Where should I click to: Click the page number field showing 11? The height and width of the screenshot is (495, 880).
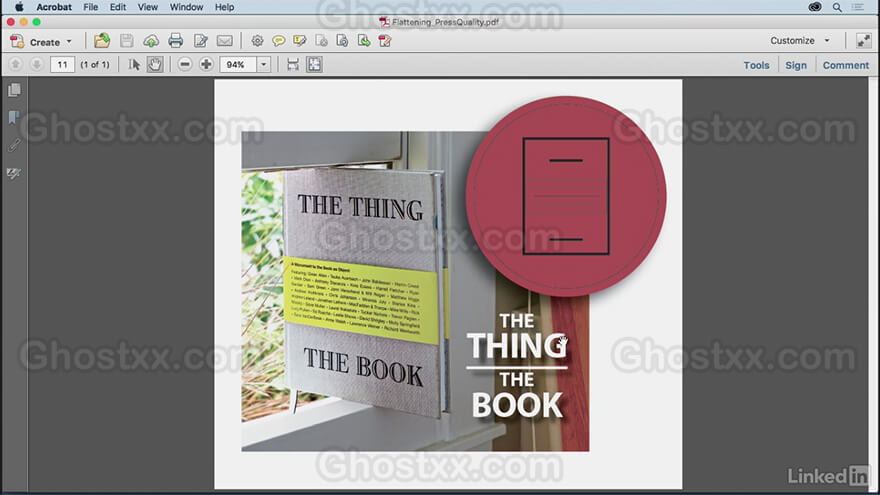62,65
